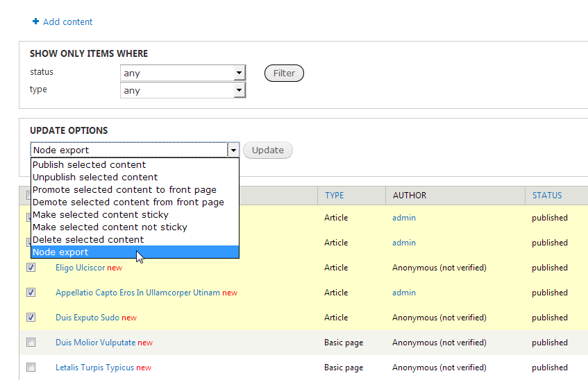Pick Make selected content sticky
Viewport: 588px width, 380px height.
(x=100, y=215)
